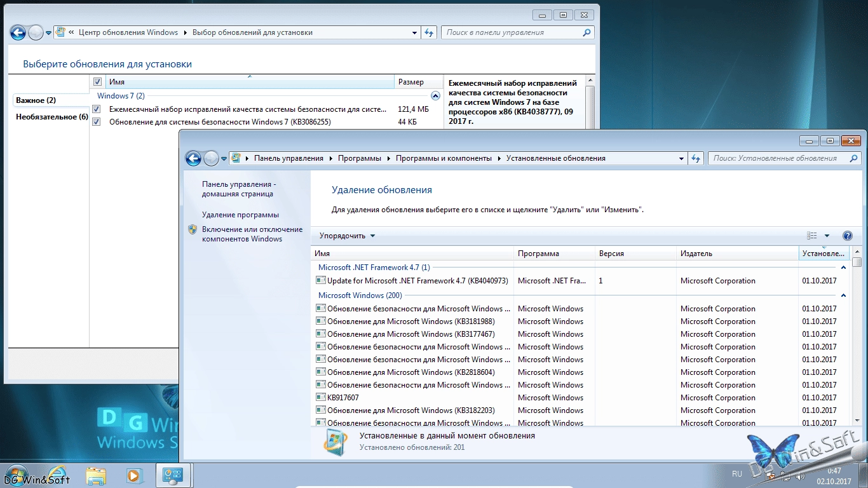
Task: Sort installed updates by Программа column
Action: click(x=554, y=254)
